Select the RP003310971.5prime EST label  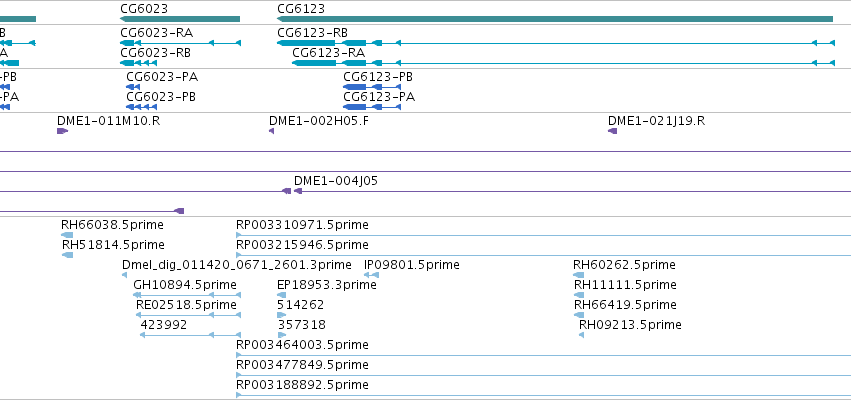point(302,225)
